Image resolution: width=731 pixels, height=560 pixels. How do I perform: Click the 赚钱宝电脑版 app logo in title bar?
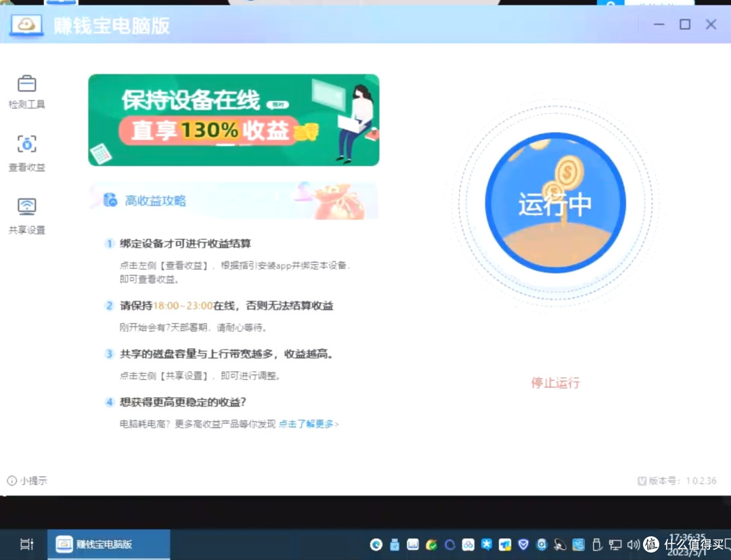coord(26,25)
